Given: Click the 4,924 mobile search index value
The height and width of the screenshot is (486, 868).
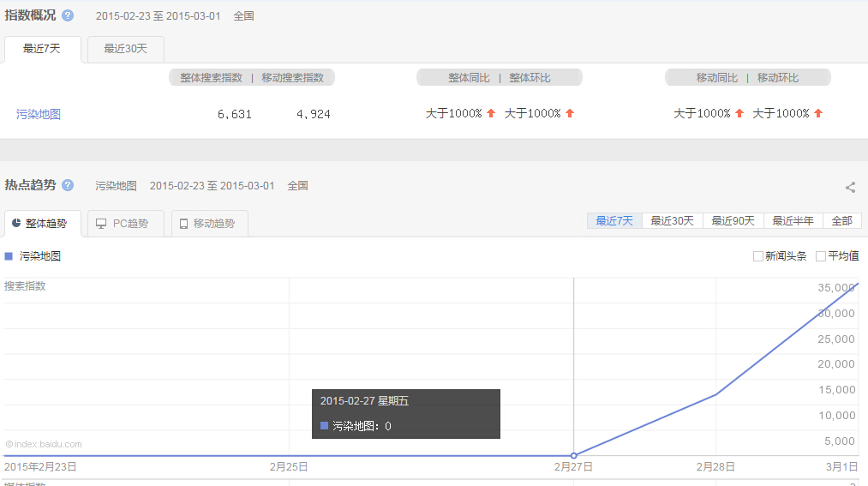Looking at the screenshot, I should click(x=314, y=114).
